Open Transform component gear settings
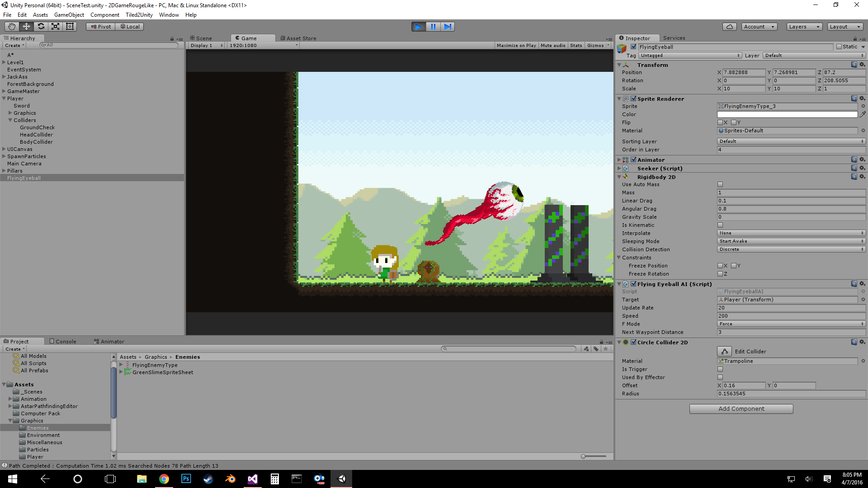This screenshot has width=868, height=488. click(862, 65)
